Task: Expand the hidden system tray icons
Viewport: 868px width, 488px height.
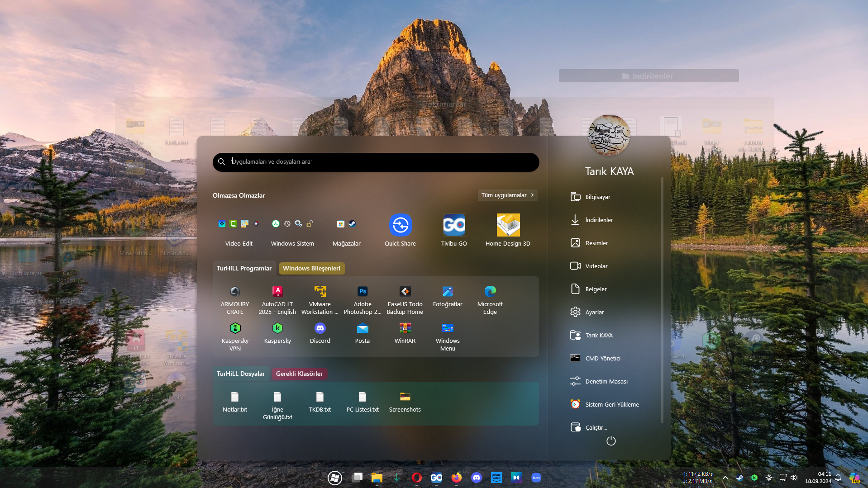Action: coord(725,478)
